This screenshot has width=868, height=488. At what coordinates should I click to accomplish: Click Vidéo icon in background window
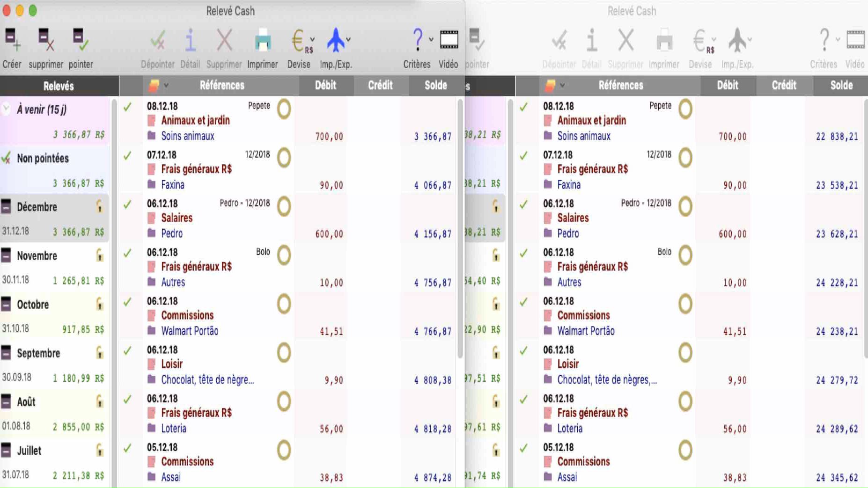click(x=855, y=40)
